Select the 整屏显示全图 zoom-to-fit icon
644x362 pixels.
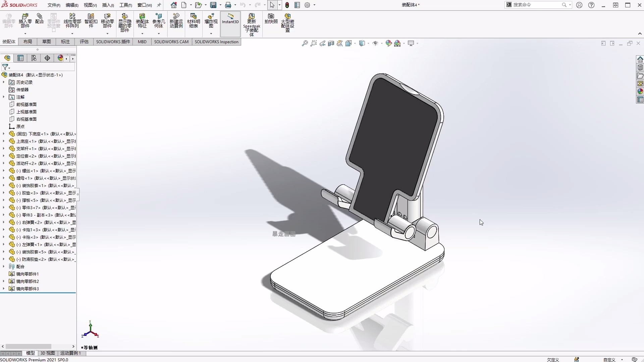[x=305, y=43]
